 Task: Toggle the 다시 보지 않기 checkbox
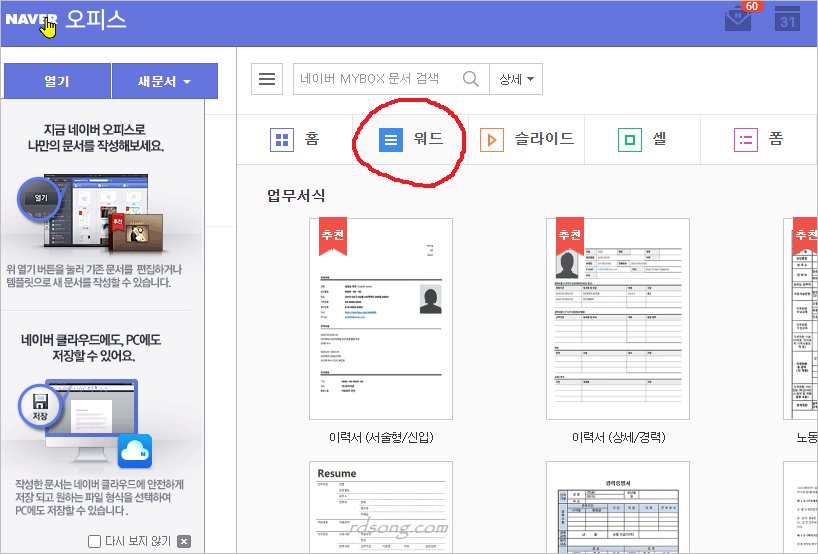(x=94, y=541)
